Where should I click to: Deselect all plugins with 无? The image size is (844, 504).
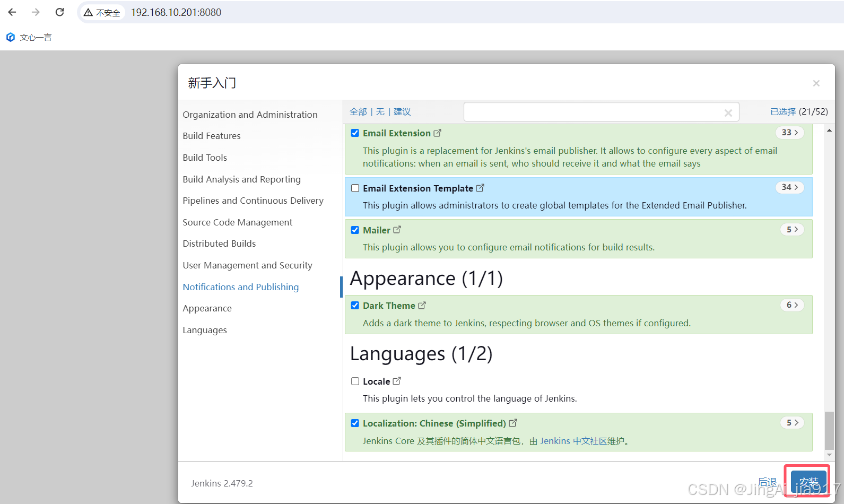pos(380,112)
